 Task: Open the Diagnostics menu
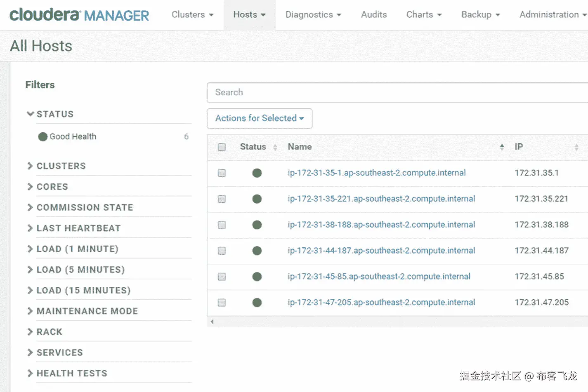tap(314, 15)
